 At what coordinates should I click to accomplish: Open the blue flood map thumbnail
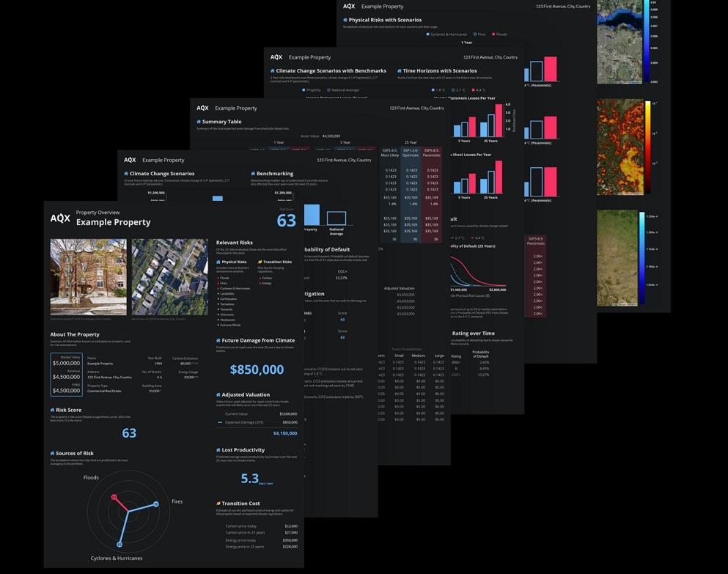[619, 42]
